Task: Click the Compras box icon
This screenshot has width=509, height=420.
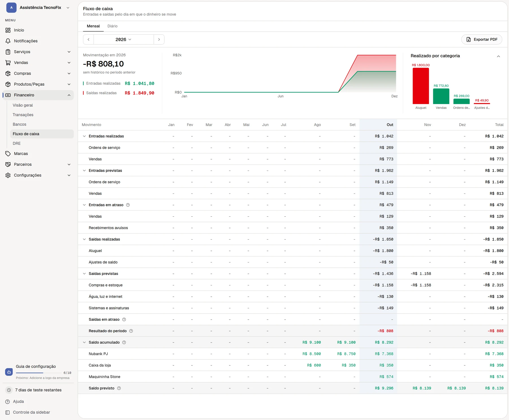Action: tap(8, 74)
